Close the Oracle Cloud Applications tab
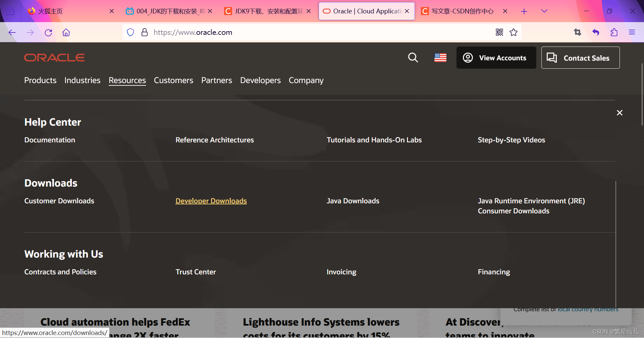Image resolution: width=644 pixels, height=338 pixels. pos(407,11)
